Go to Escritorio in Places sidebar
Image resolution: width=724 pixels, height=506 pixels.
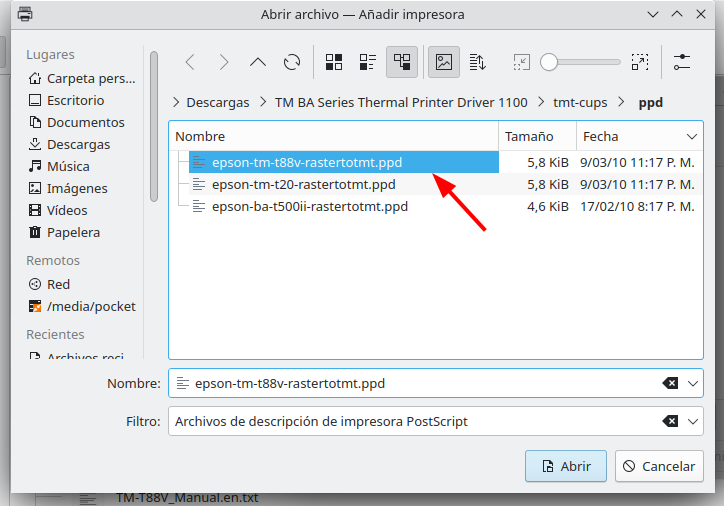coord(66,100)
